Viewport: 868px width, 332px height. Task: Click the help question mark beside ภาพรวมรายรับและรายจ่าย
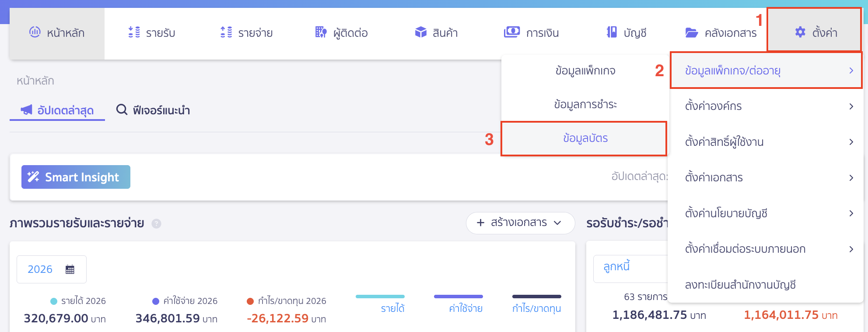tap(156, 224)
